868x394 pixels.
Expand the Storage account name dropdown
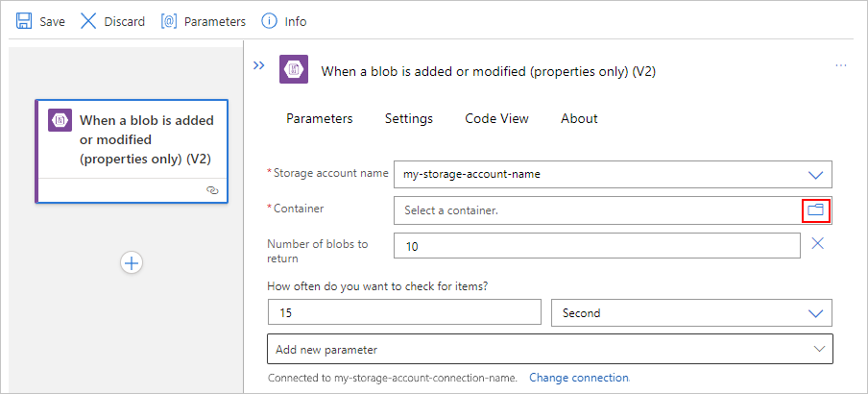click(x=816, y=175)
